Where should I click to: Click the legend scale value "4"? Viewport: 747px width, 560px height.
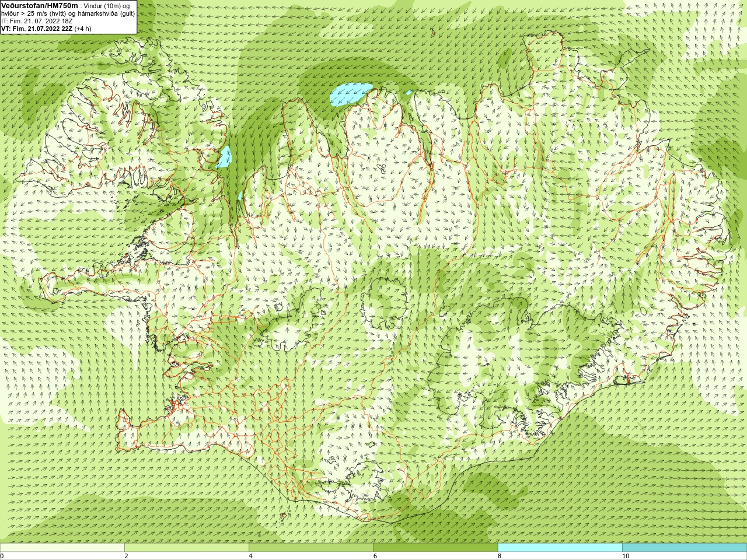coord(250,556)
